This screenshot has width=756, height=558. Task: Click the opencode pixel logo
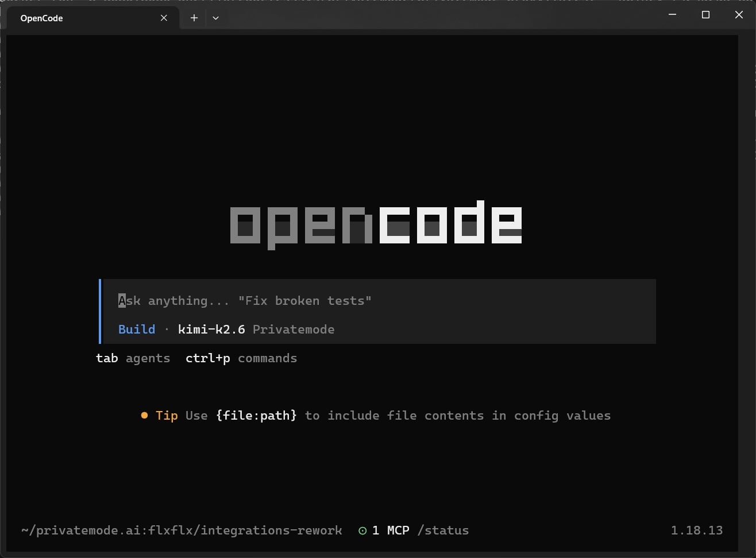pos(376,224)
